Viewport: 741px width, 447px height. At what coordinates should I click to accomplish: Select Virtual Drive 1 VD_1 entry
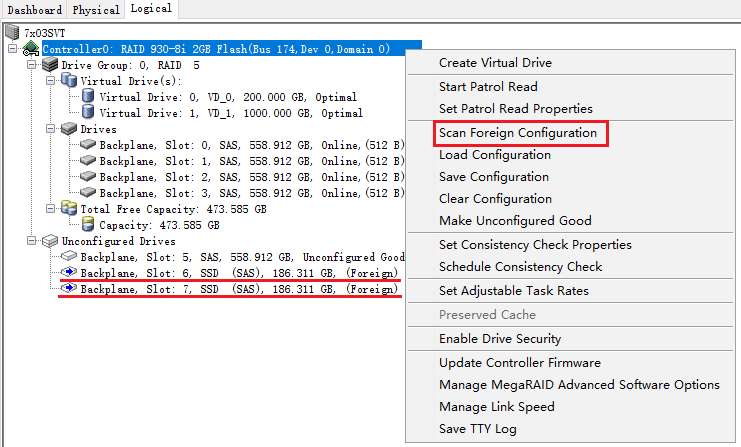[230, 113]
